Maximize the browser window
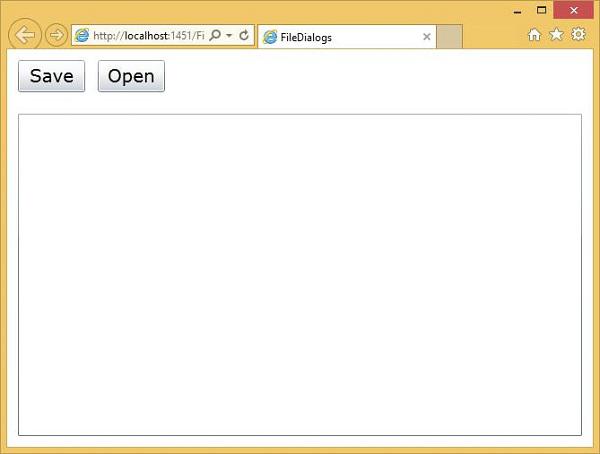 click(x=541, y=10)
